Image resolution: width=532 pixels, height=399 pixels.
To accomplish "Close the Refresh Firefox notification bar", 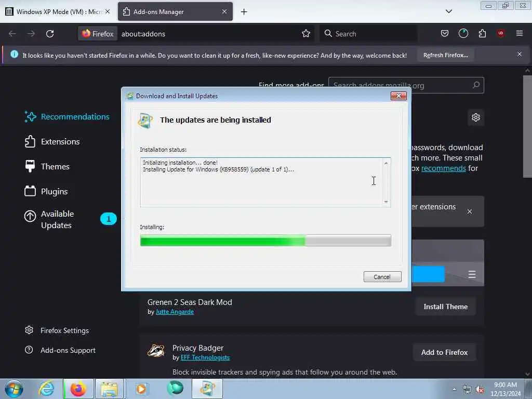I will pos(520,54).
